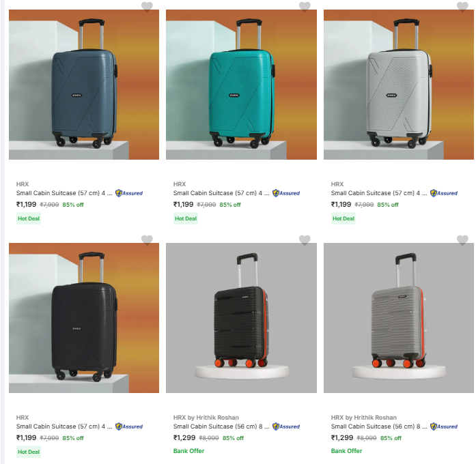The height and width of the screenshot is (464, 476).
Task: View the silver-white suitcase image
Action: pyautogui.click(x=399, y=85)
